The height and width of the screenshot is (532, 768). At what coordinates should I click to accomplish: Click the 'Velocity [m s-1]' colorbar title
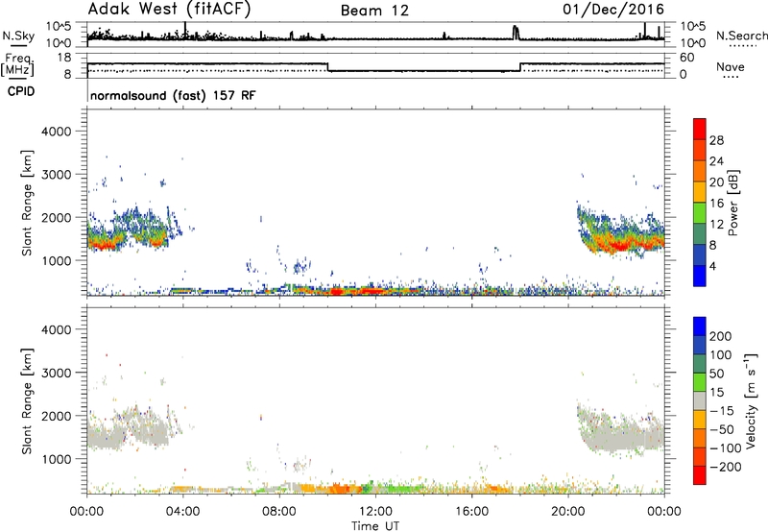[751, 400]
